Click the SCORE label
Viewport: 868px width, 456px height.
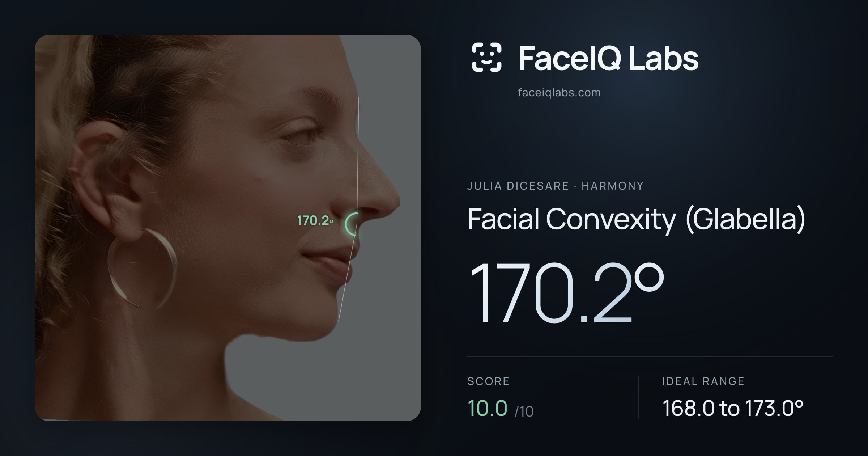(x=488, y=381)
